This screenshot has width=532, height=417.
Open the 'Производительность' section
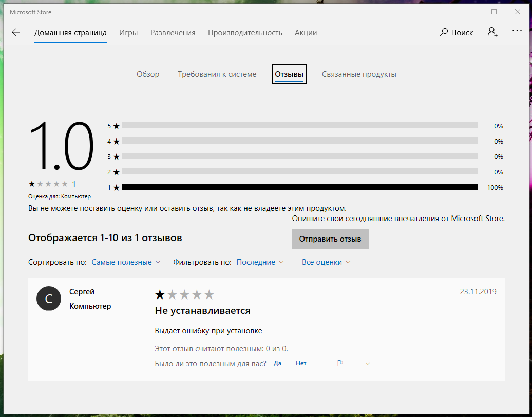[x=245, y=33]
